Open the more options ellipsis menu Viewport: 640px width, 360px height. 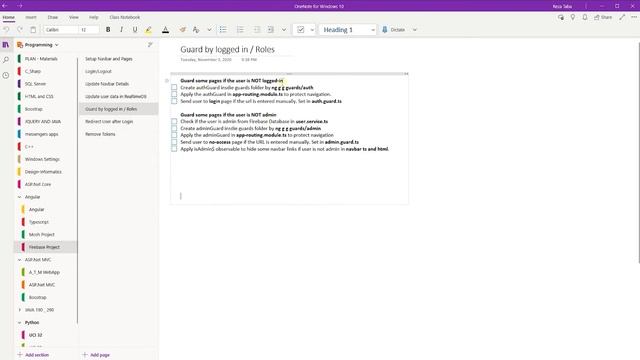click(x=634, y=17)
